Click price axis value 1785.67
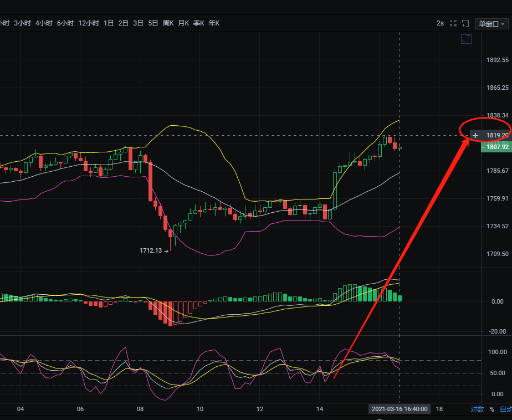 pyautogui.click(x=497, y=171)
